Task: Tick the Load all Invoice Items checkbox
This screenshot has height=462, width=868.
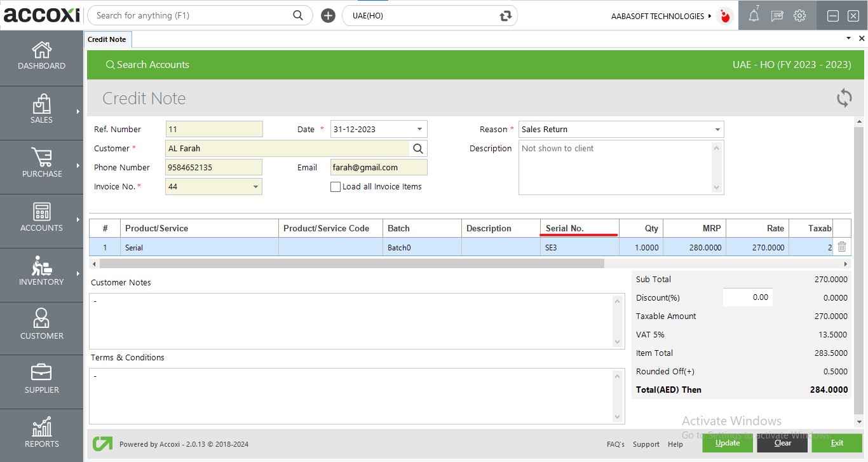Action: [x=336, y=187]
